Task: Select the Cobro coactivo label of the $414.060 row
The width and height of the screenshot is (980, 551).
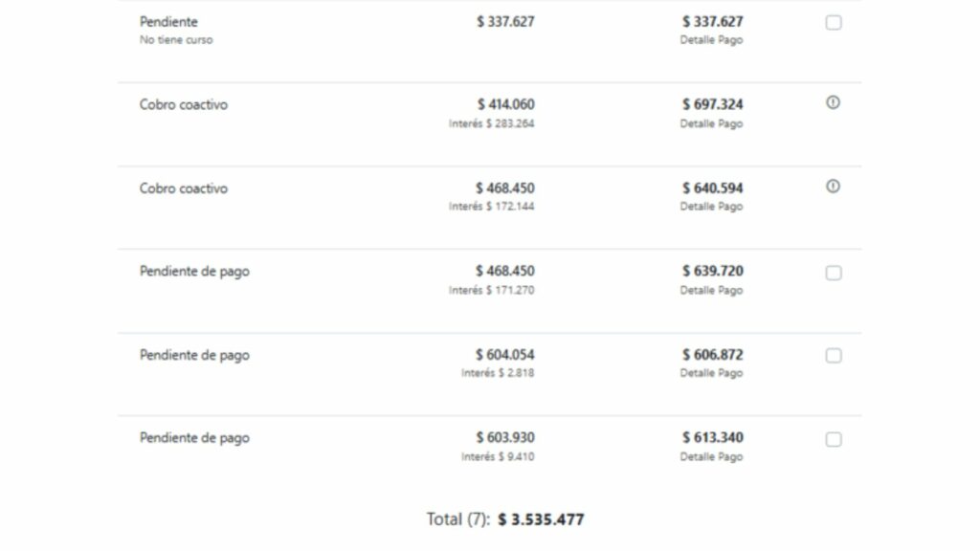Action: click(x=184, y=104)
